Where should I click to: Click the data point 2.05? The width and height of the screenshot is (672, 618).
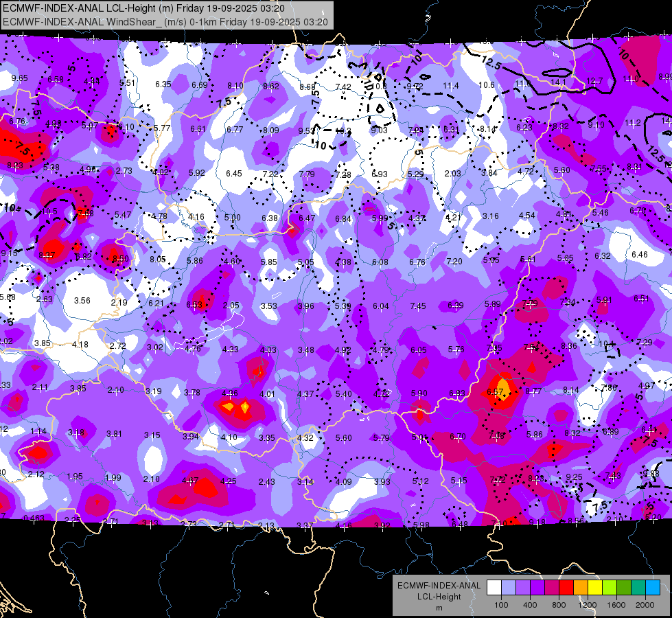[231, 306]
